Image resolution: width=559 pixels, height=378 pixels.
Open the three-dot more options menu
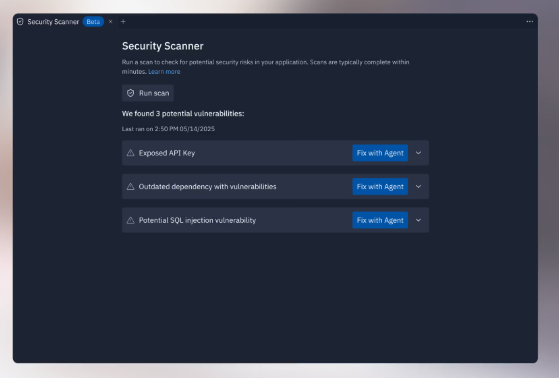click(x=529, y=22)
